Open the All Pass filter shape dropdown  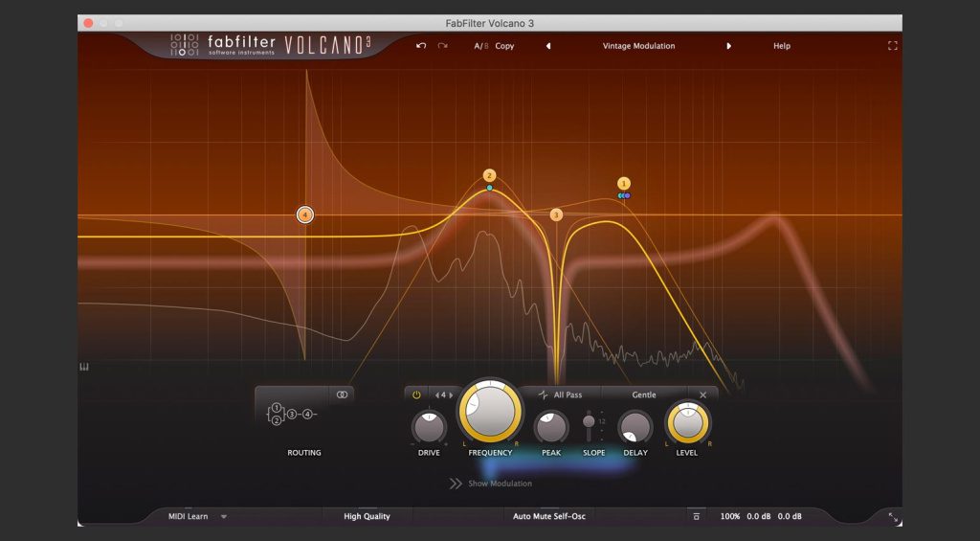(x=561, y=394)
